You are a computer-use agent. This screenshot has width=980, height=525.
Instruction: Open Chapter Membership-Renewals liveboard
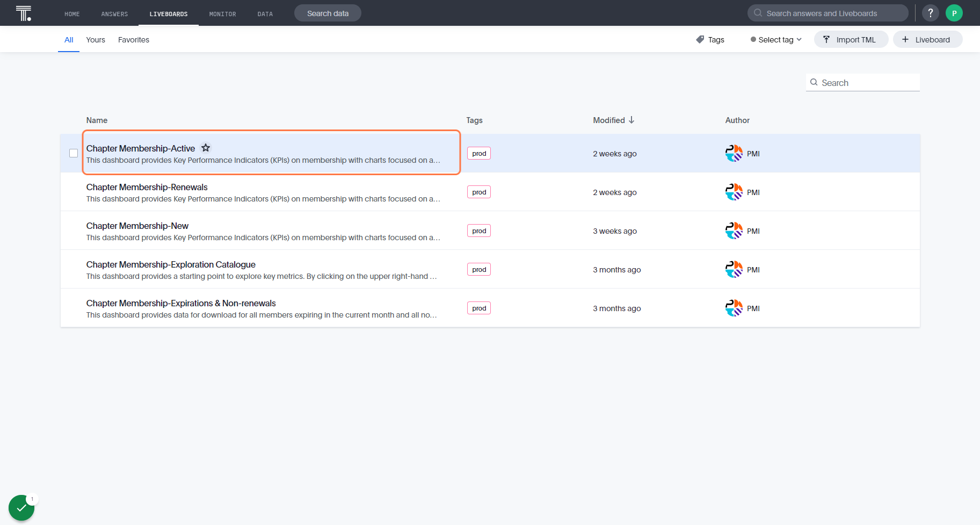[x=147, y=187]
